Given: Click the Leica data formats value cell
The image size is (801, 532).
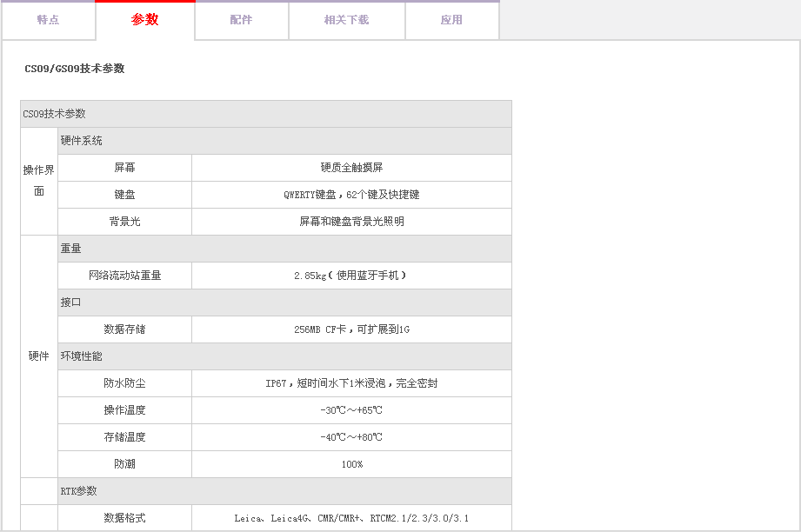Looking at the screenshot, I should point(351,518).
